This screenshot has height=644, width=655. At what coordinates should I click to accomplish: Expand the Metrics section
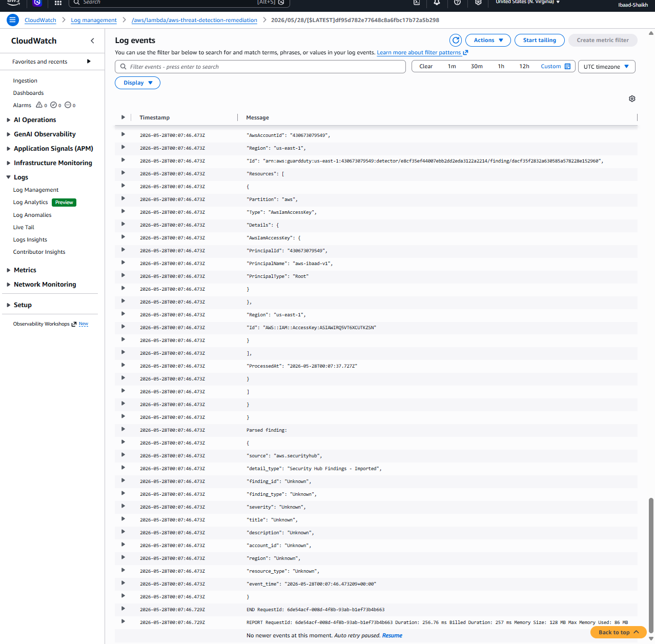(x=8, y=270)
